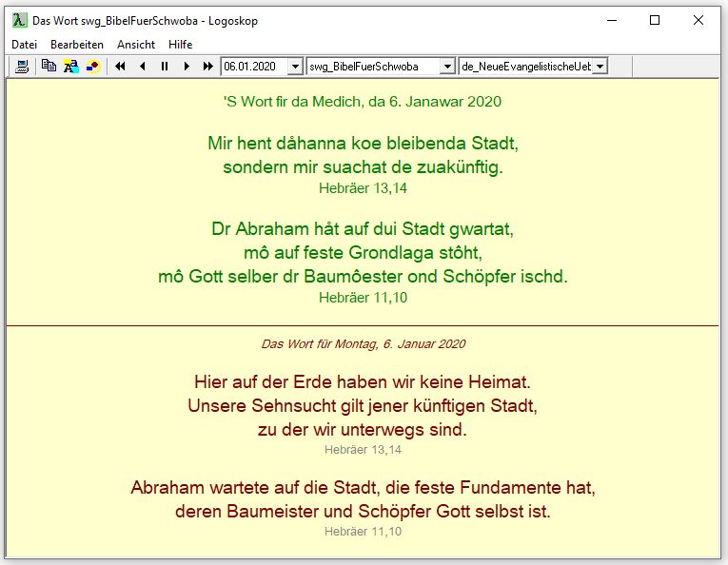The image size is (728, 565).
Task: Maximize the Logoskop window
Action: pyautogui.click(x=655, y=20)
